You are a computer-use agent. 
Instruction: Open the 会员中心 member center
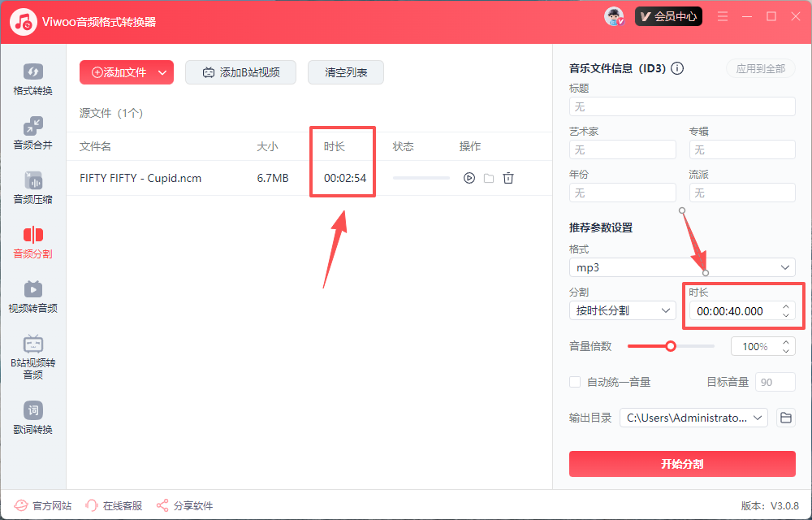coord(668,16)
